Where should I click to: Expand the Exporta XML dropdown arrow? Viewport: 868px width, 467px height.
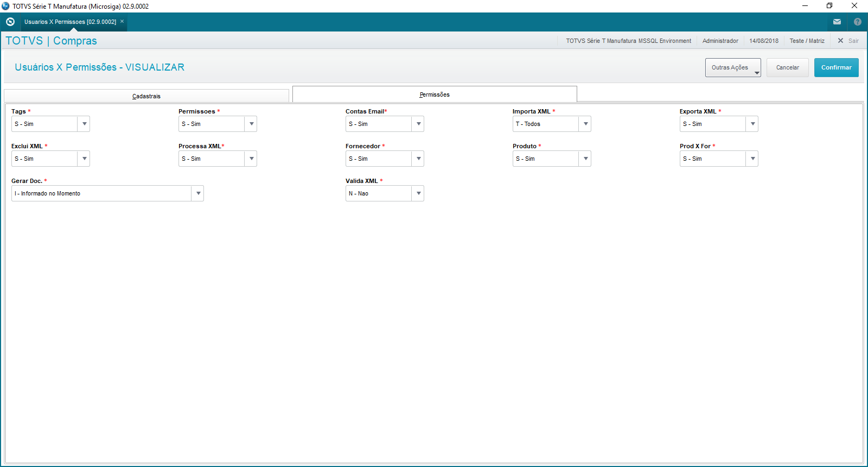tap(752, 124)
